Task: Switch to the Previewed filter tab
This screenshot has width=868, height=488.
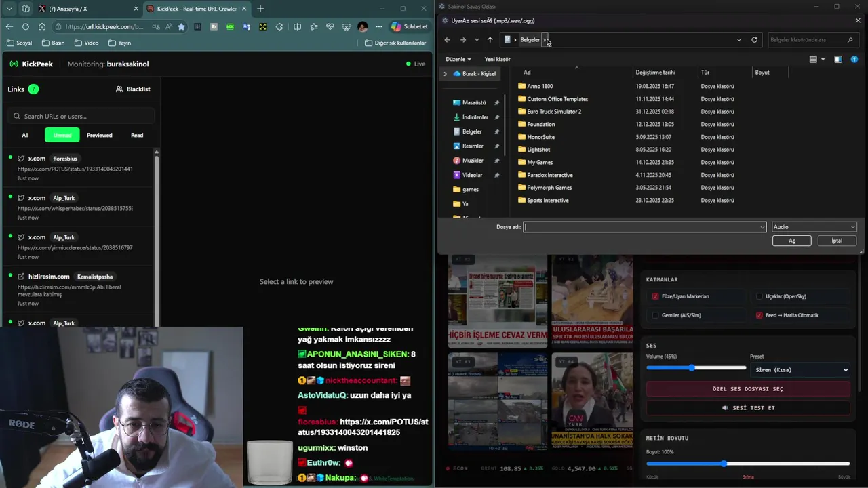Action: [100, 135]
